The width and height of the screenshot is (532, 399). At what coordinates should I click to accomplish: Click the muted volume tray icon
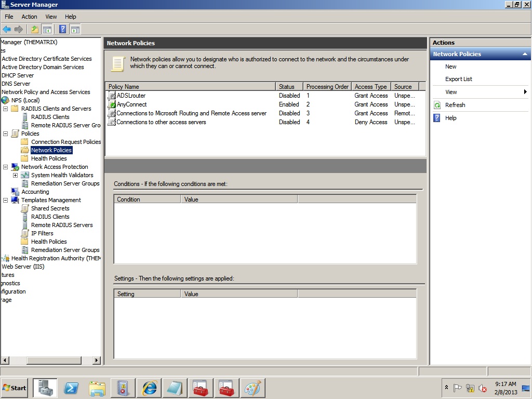482,388
